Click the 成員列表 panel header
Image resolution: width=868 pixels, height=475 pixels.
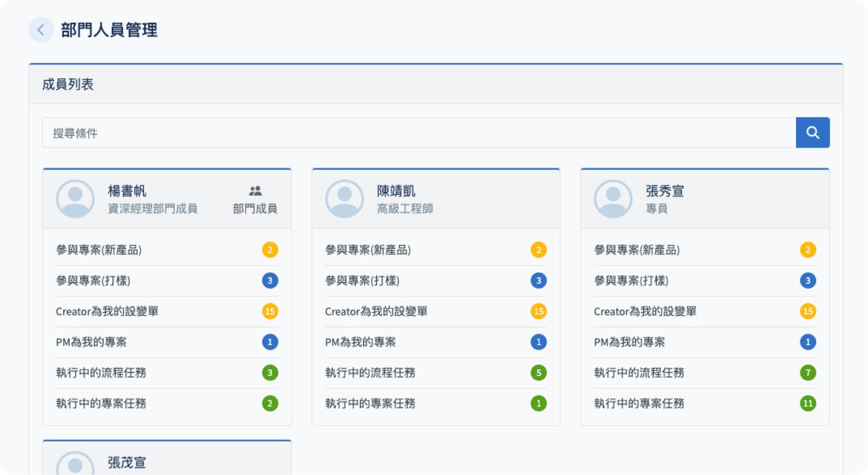68,85
